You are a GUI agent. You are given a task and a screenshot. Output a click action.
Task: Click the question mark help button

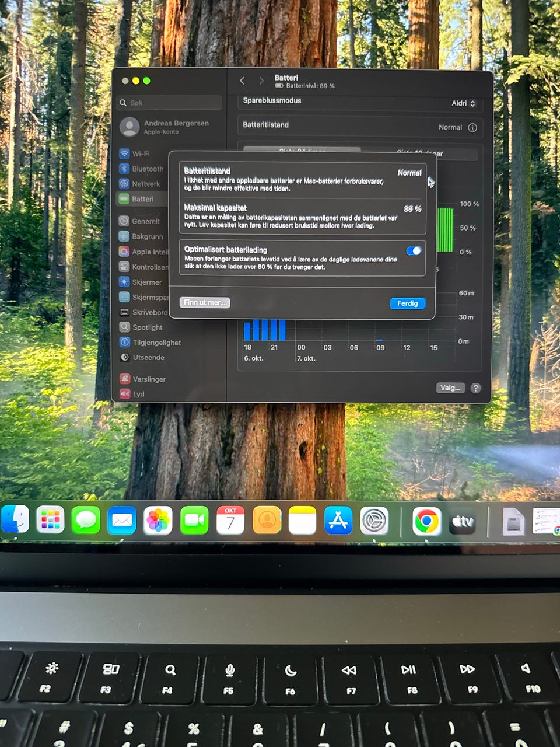476,388
